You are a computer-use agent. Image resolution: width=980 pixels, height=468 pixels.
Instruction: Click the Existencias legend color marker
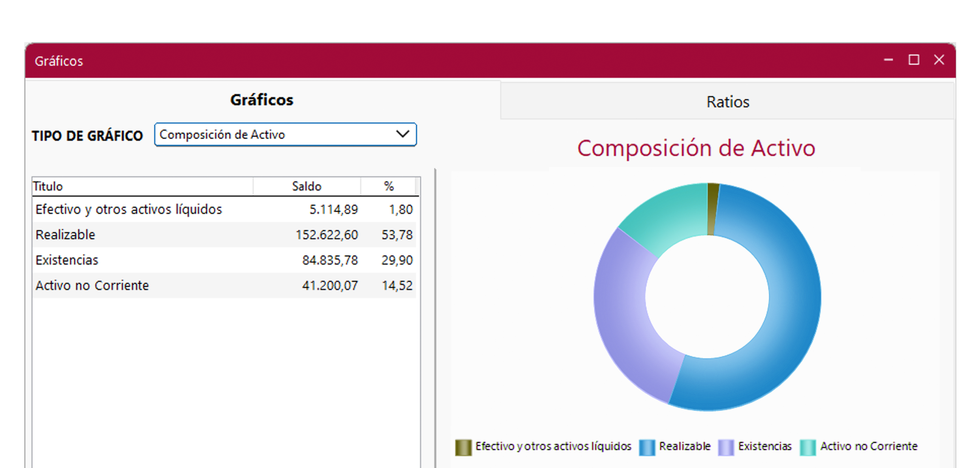[x=726, y=446]
